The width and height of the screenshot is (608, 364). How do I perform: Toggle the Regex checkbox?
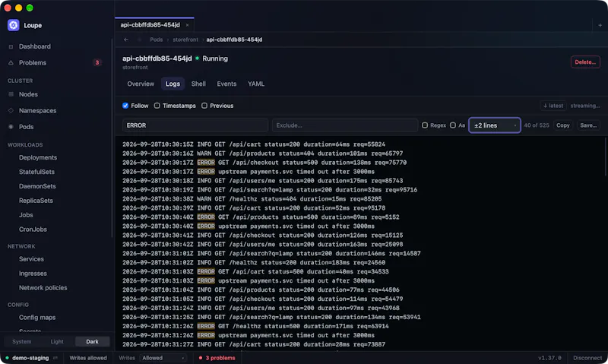pos(425,125)
